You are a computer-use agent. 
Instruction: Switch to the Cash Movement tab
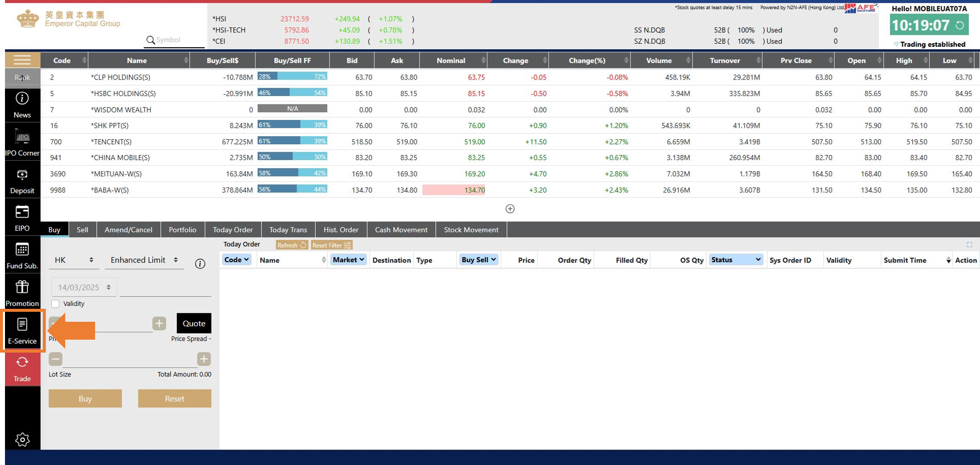(401, 230)
